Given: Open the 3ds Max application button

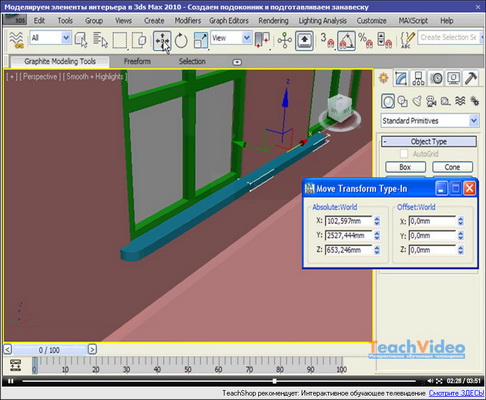Looking at the screenshot, I should coord(15,20).
